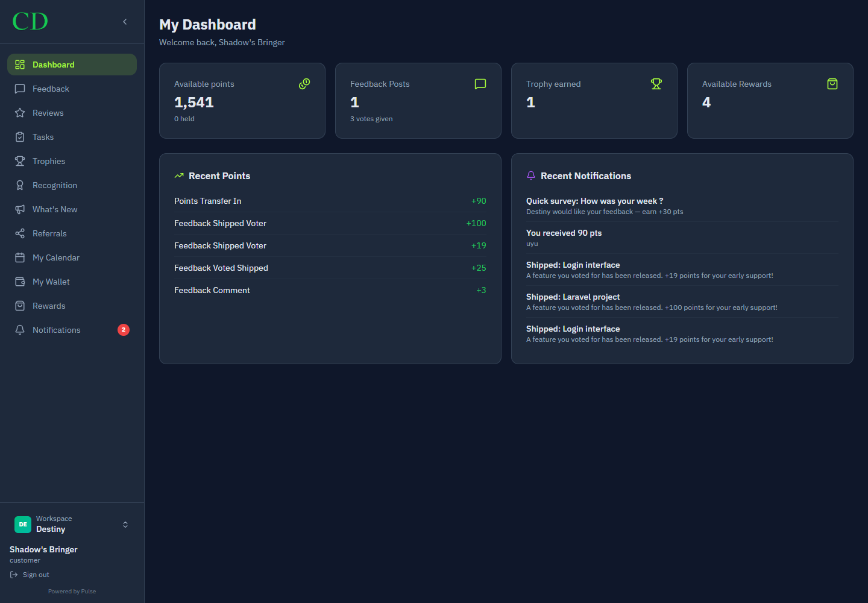Click the Available points value 1,541
868x603 pixels.
click(x=194, y=103)
